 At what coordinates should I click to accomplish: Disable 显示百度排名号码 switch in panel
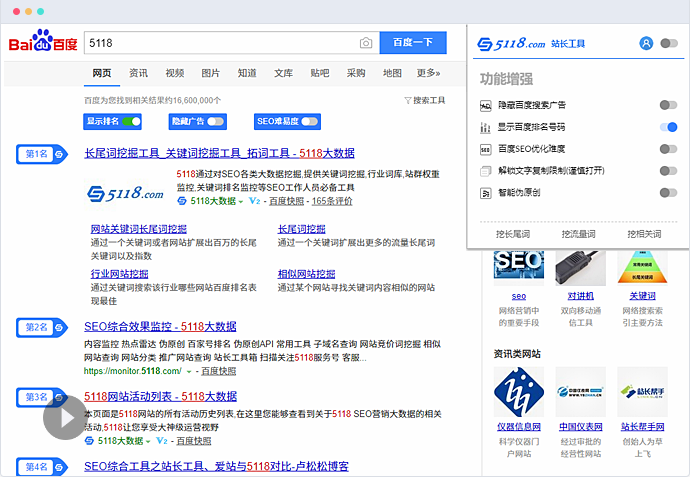[x=668, y=127]
